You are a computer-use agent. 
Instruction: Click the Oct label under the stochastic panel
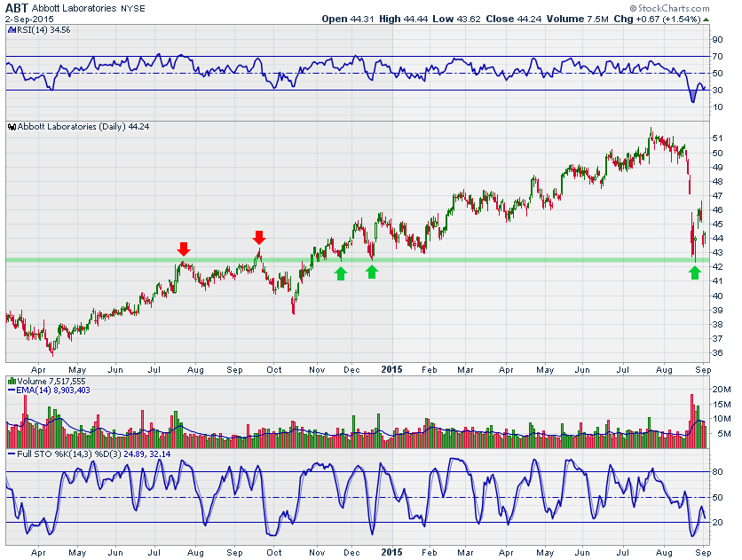pyautogui.click(x=274, y=552)
